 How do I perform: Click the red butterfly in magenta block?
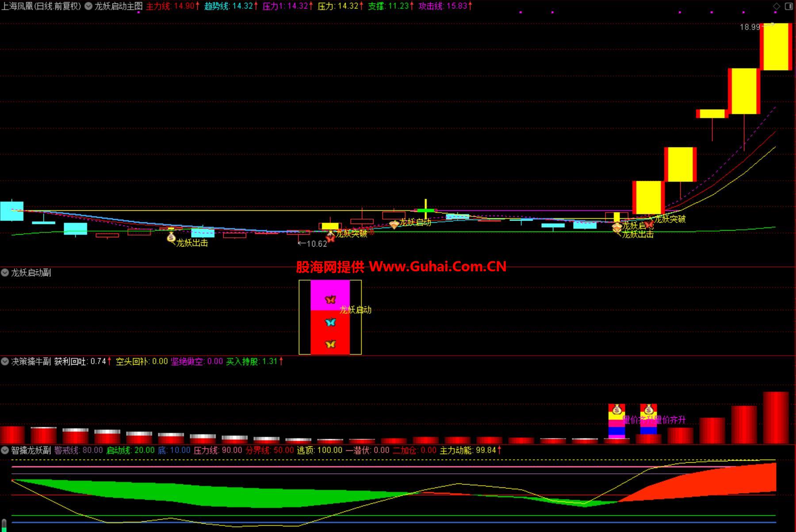330,300
